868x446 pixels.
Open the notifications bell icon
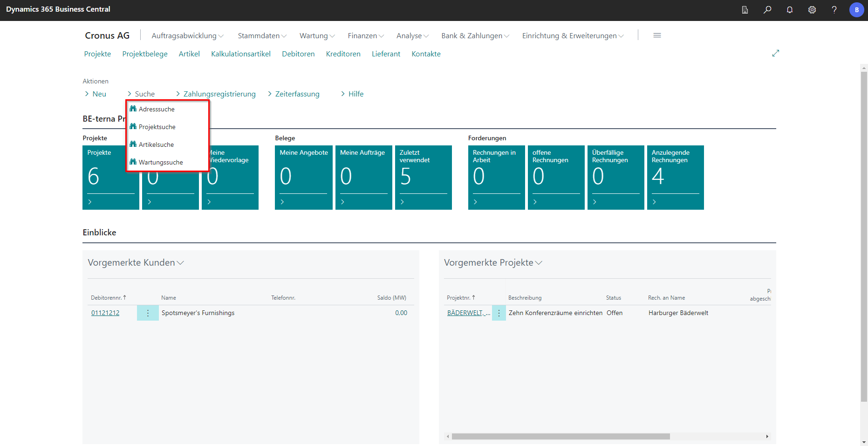[x=790, y=10]
